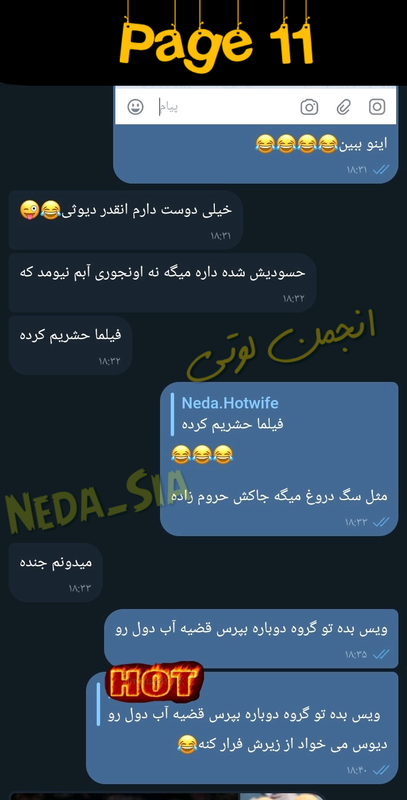Tap the camera icon in message bar
407x800 pixels.
coord(309,107)
